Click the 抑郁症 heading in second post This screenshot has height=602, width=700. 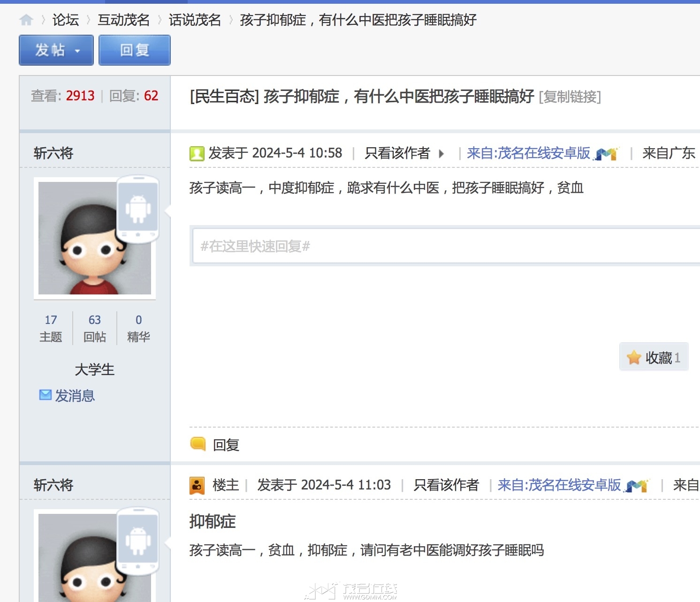(213, 521)
